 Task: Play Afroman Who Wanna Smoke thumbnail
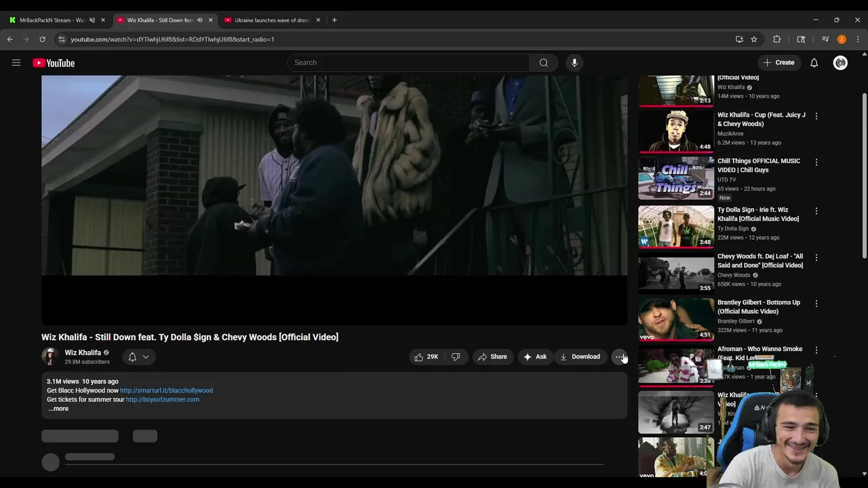click(x=676, y=366)
